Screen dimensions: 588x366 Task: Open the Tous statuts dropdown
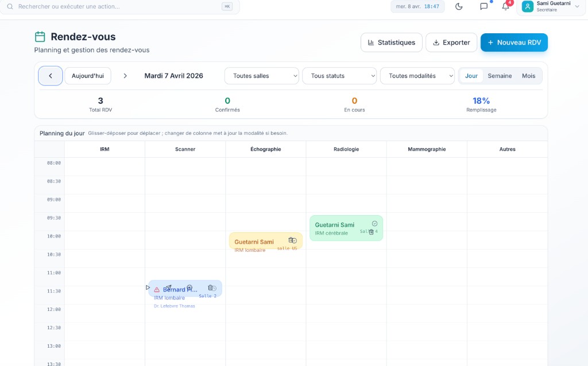click(x=339, y=76)
